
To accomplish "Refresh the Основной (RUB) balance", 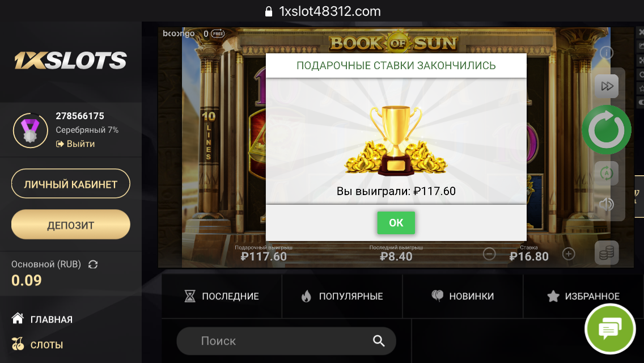I will tap(93, 264).
